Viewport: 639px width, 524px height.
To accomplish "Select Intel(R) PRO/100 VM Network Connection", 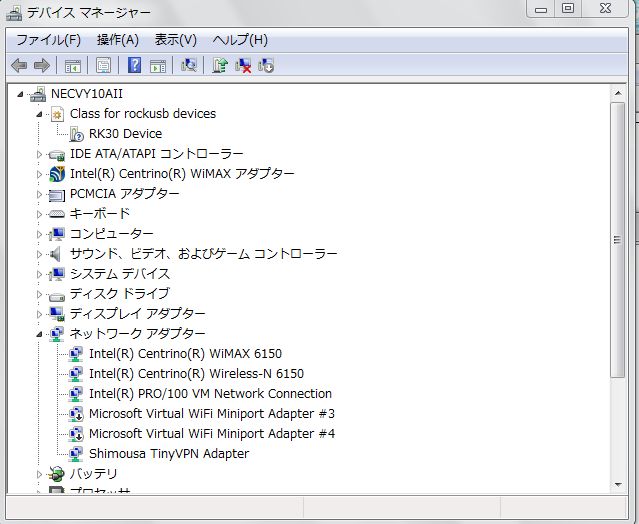I will [210, 394].
